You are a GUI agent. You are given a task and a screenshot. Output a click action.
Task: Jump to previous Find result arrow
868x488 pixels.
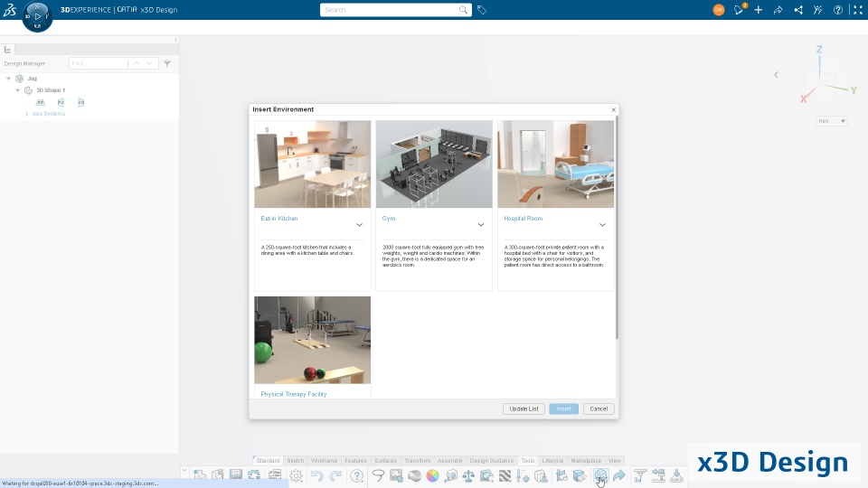point(137,63)
